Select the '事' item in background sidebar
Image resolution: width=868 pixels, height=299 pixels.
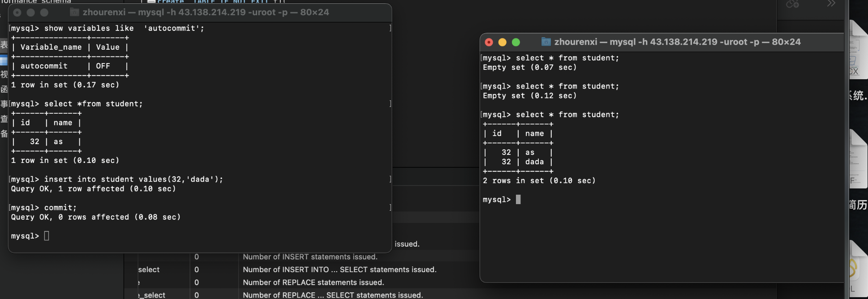point(4,104)
